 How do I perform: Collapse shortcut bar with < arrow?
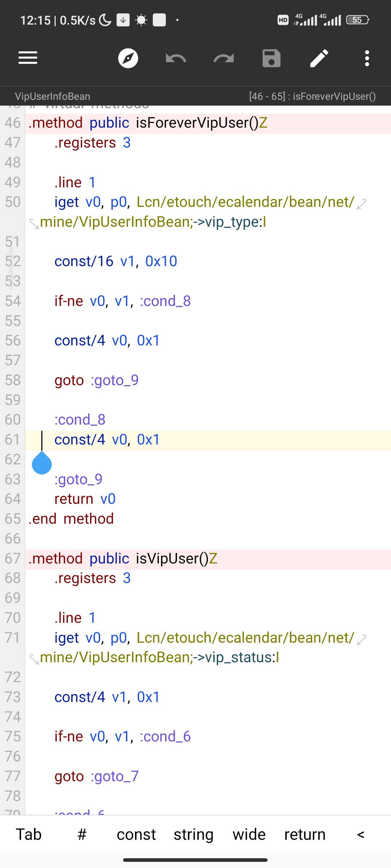361,835
